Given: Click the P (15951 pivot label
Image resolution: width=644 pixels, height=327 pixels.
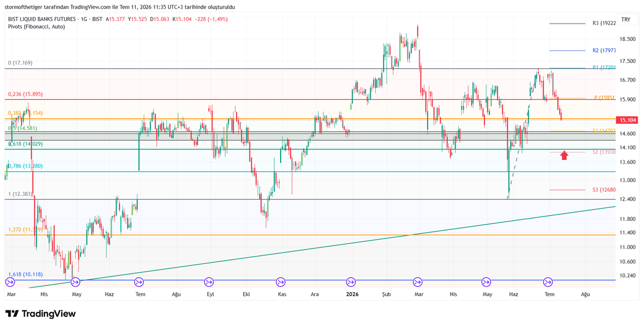Looking at the screenshot, I should 605,98.
